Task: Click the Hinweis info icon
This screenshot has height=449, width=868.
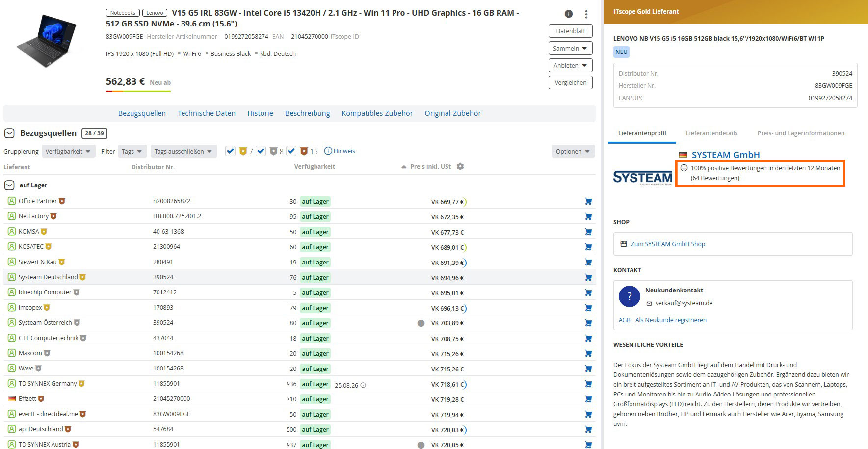Action: pos(328,151)
